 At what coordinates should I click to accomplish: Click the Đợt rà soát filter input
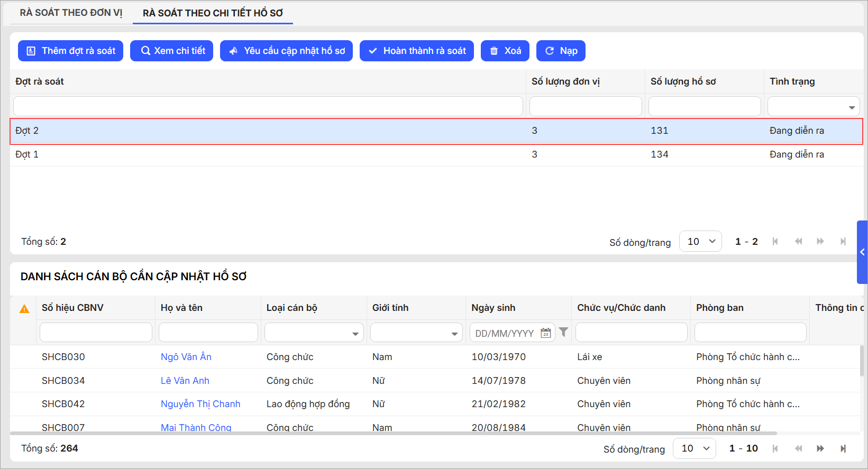click(268, 107)
